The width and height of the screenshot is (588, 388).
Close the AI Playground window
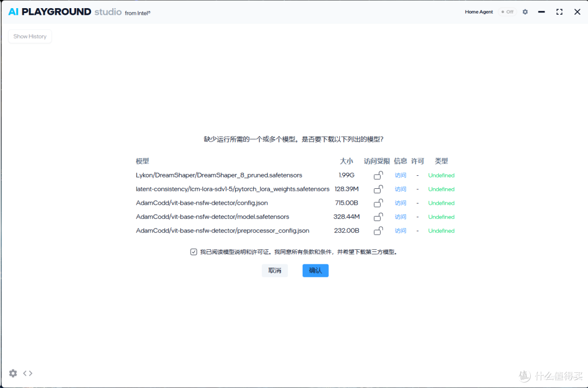point(577,12)
